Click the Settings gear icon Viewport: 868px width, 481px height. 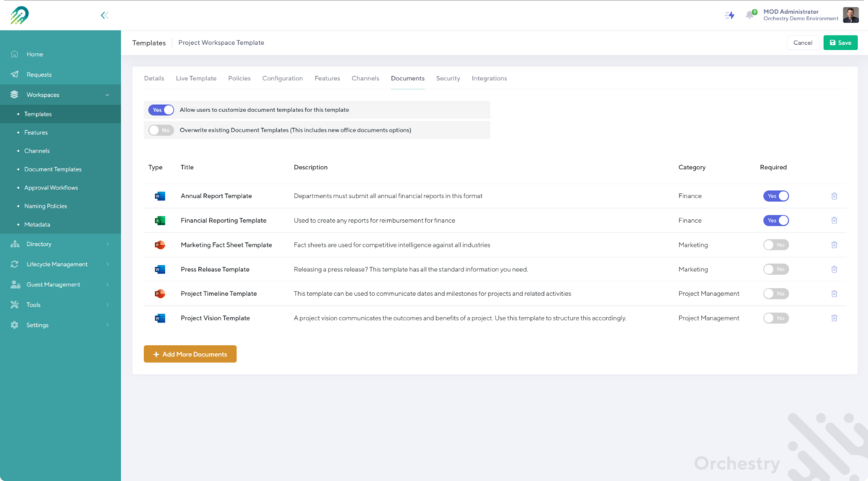coord(14,325)
